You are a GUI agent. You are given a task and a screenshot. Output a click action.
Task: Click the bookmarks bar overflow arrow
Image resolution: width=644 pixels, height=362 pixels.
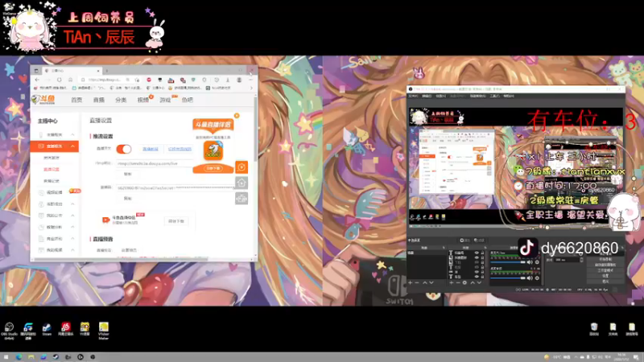point(251,88)
